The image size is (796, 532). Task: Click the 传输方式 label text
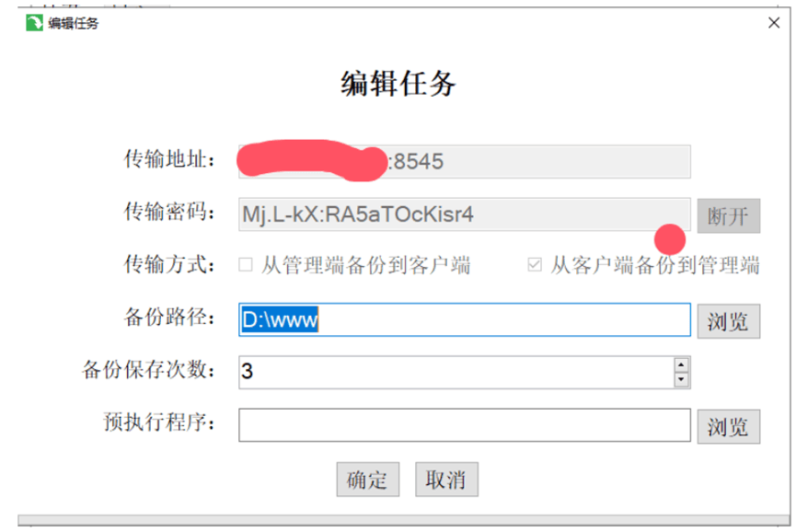coord(169,265)
